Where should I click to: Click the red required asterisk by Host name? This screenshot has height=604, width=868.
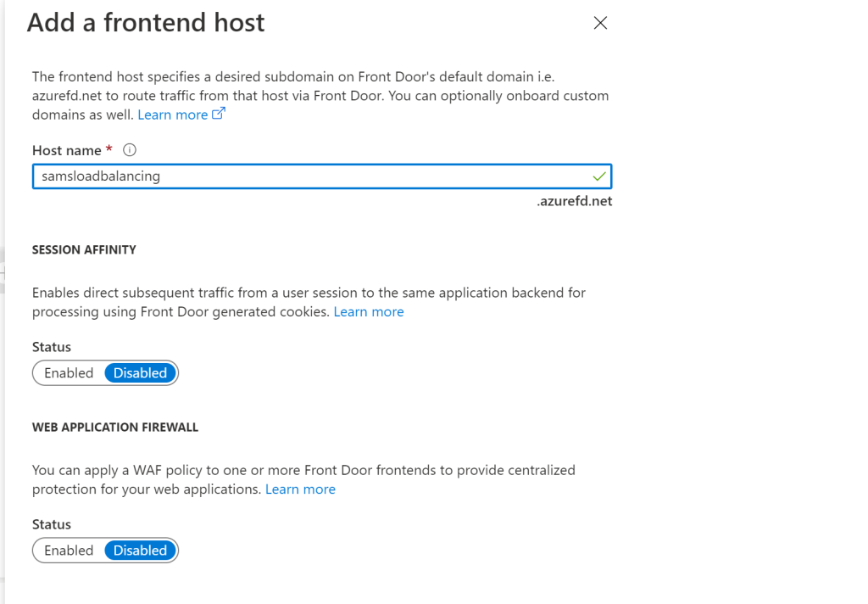[x=109, y=149]
